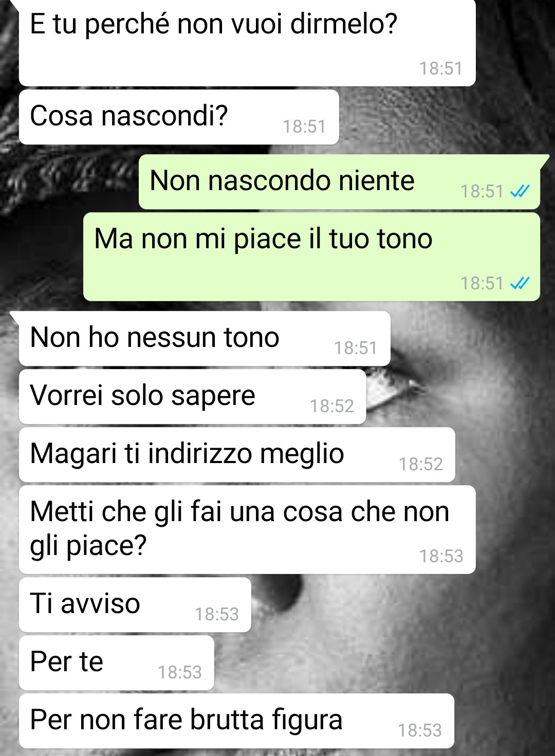Tap the 18:53 timestamp beside "Ti avviso"
Viewport: 555px width, 756px height.
pos(217,614)
